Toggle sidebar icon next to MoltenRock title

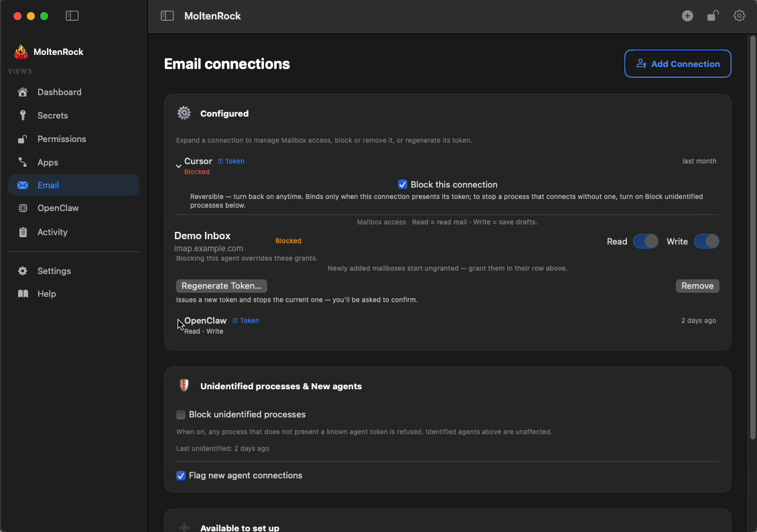coord(167,16)
